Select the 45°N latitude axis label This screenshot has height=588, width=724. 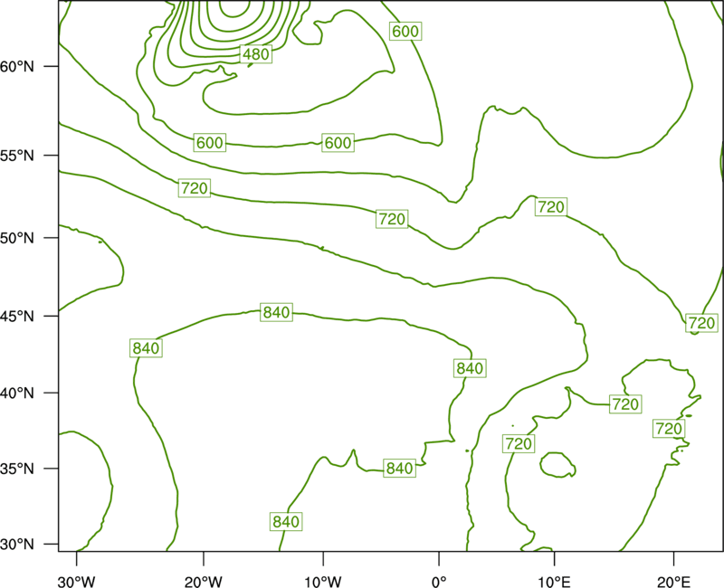pyautogui.click(x=17, y=316)
